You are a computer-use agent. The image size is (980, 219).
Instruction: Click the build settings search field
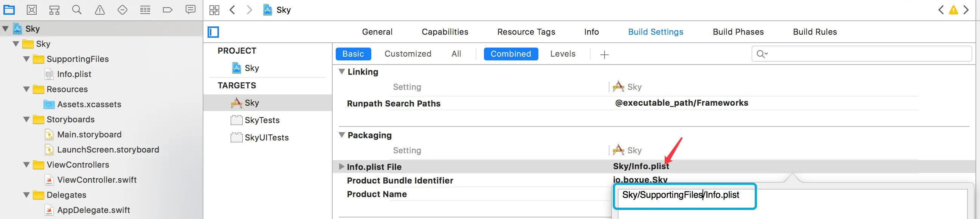861,54
